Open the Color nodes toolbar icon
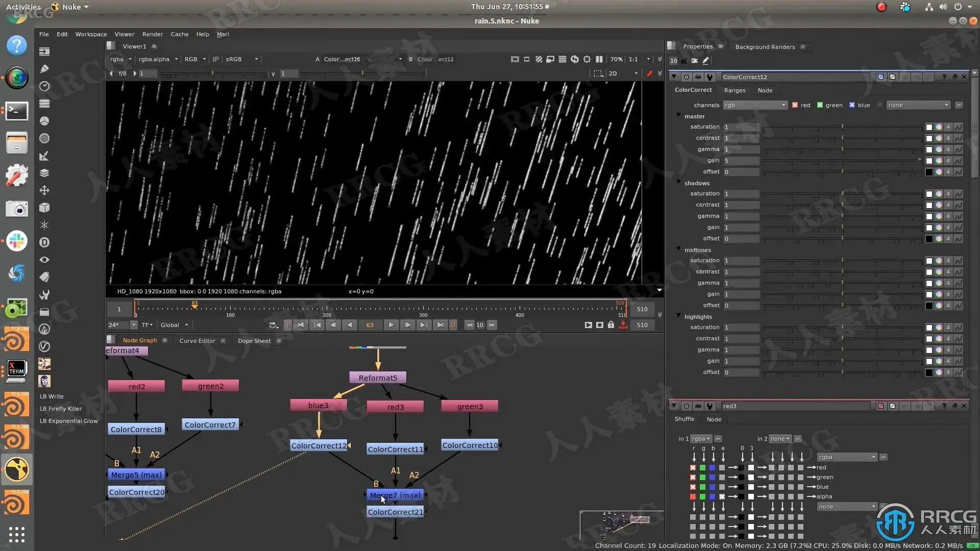The image size is (980, 551). [44, 121]
